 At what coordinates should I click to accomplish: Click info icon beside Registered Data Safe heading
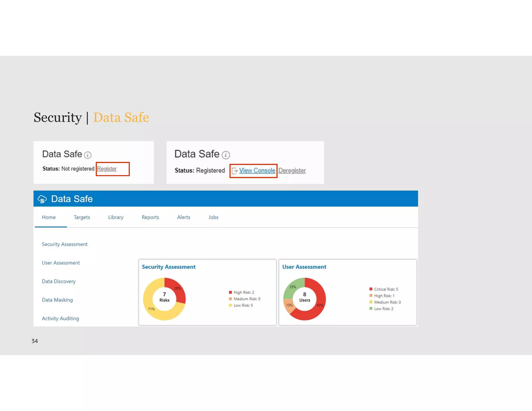point(226,155)
